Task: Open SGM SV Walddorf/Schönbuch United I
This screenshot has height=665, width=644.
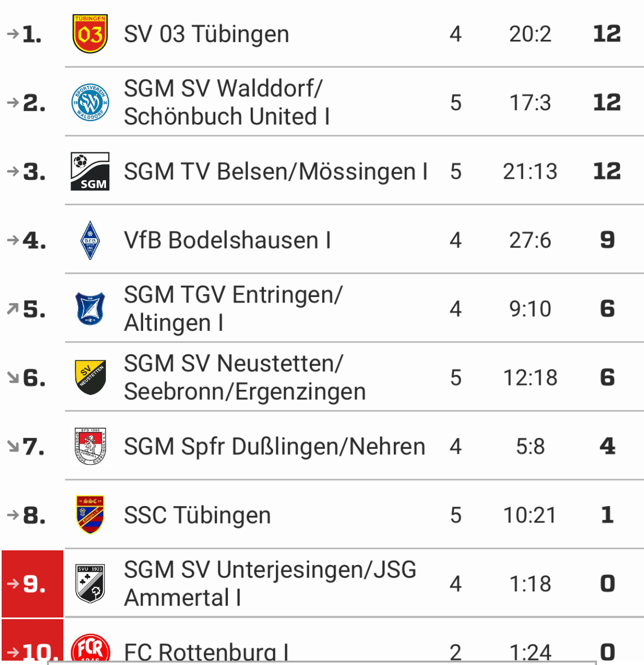Action: (227, 103)
